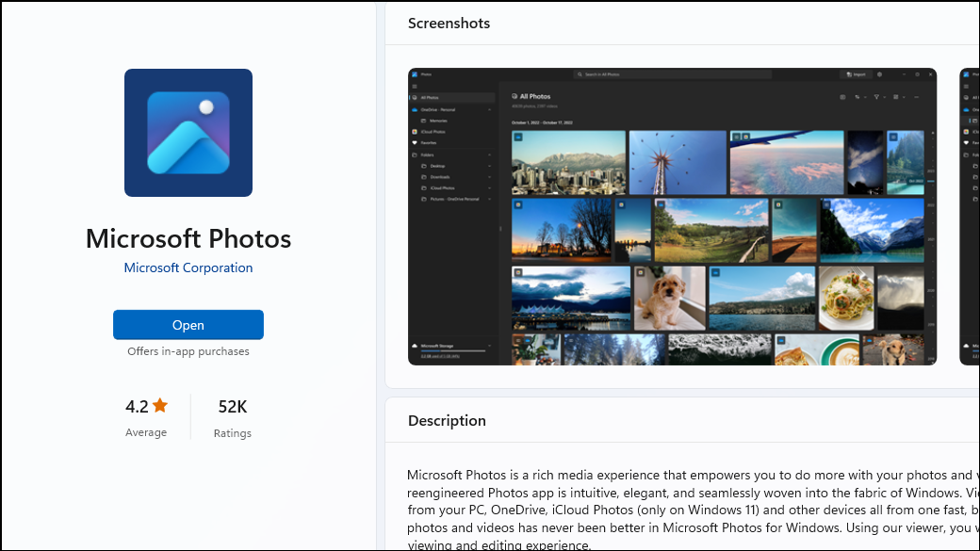Image resolution: width=980 pixels, height=551 pixels.
Task: Open the cut-off second screenshot thumbnail
Action: pyautogui.click(x=970, y=216)
